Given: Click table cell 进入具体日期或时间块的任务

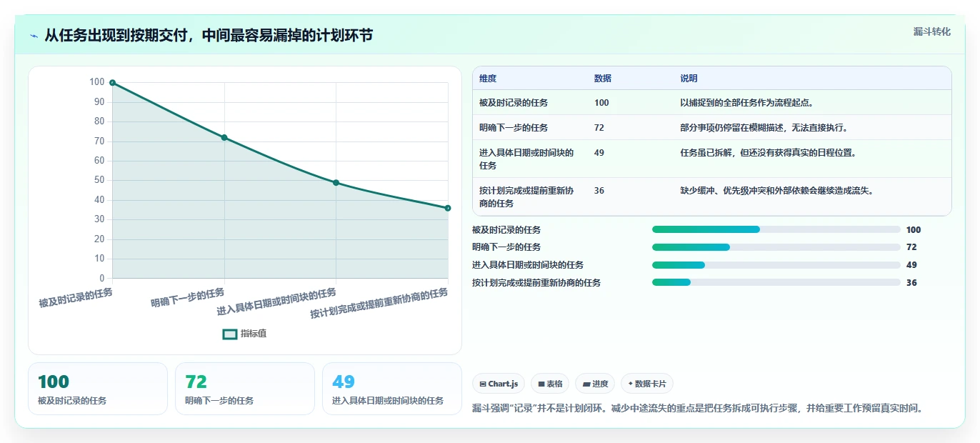Looking at the screenshot, I should point(526,159).
